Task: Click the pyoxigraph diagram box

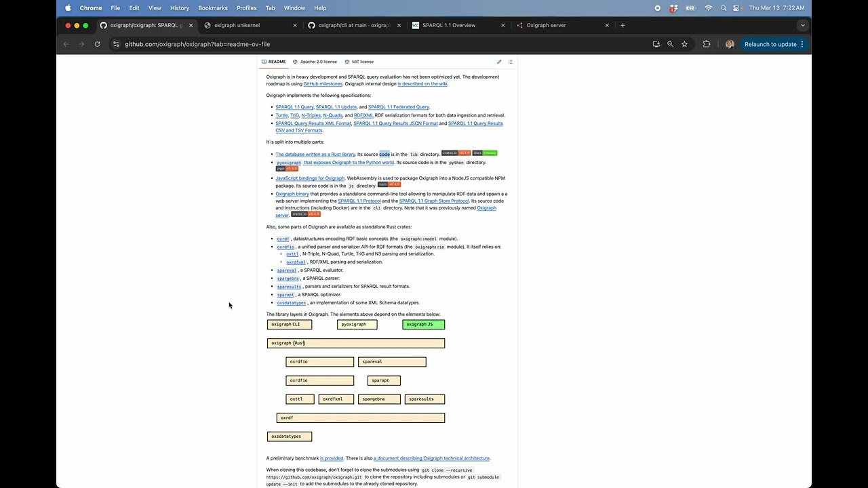Action: point(357,325)
